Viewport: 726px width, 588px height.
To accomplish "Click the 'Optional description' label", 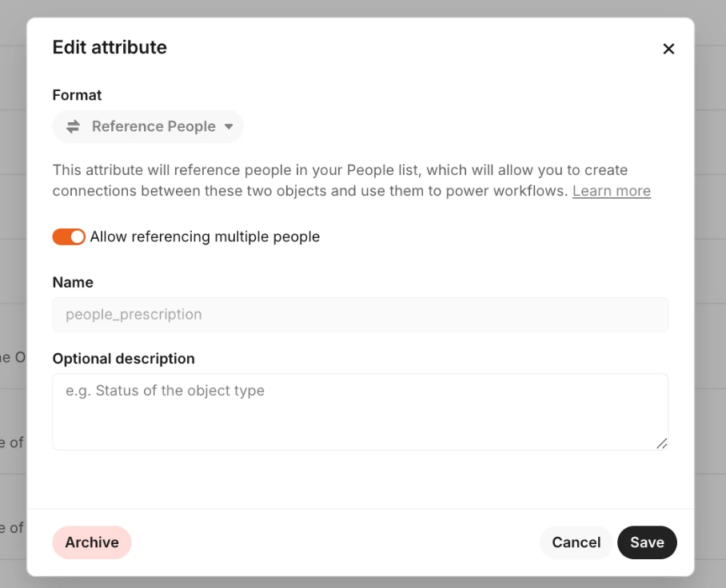I will click(x=123, y=359).
